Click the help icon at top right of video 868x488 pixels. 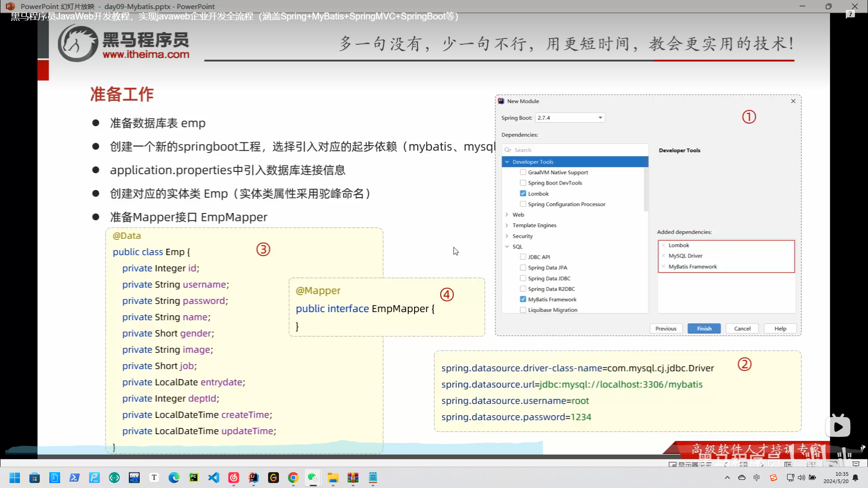[x=850, y=14]
